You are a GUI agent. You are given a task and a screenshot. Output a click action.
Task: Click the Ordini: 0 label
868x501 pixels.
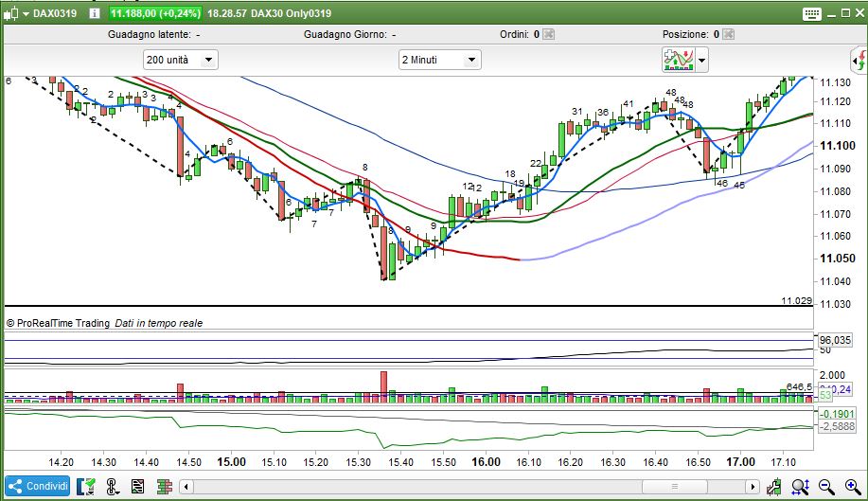pos(520,34)
